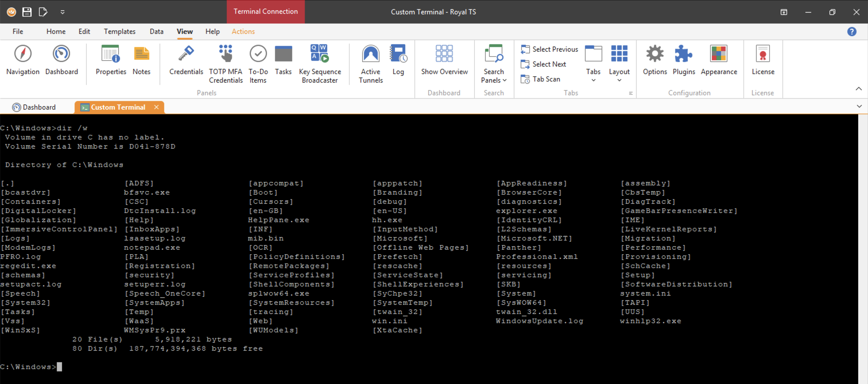Open the tab list dropdown at right
This screenshot has width=868, height=384.
(859, 106)
